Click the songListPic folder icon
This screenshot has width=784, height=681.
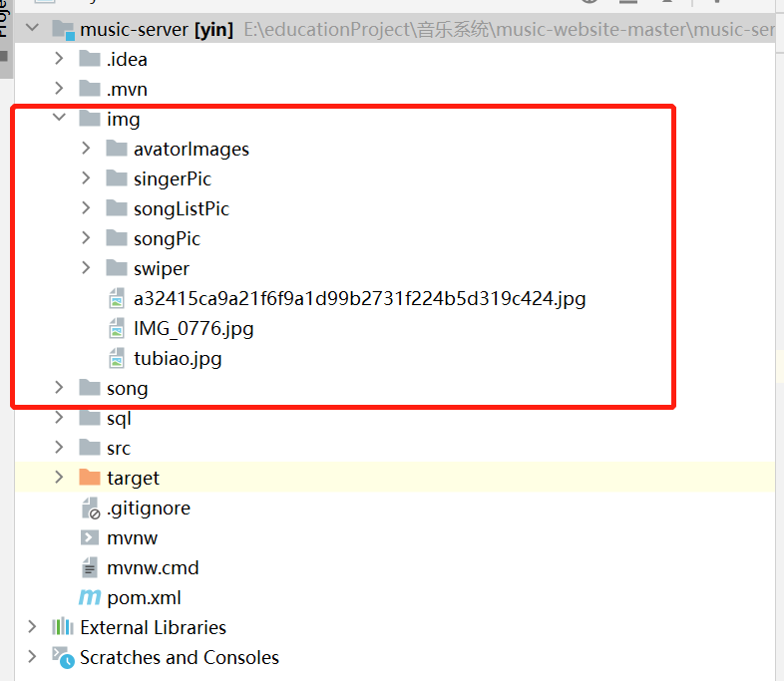point(117,207)
